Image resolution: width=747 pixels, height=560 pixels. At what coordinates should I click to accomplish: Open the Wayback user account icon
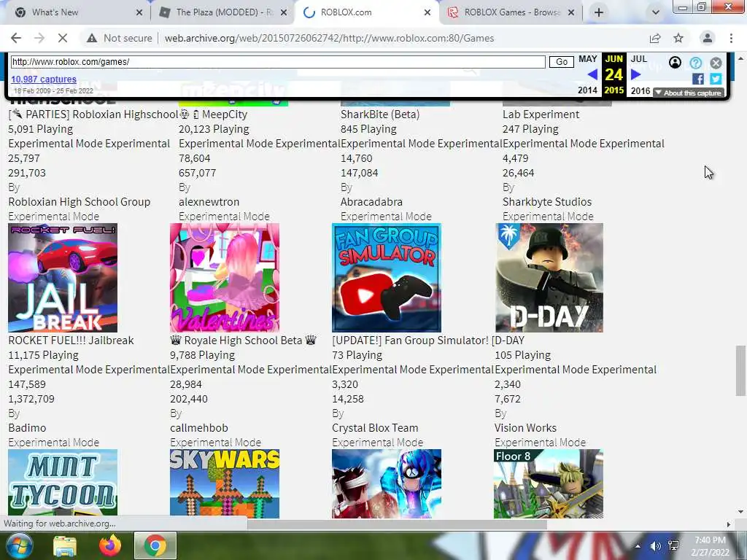tap(675, 63)
